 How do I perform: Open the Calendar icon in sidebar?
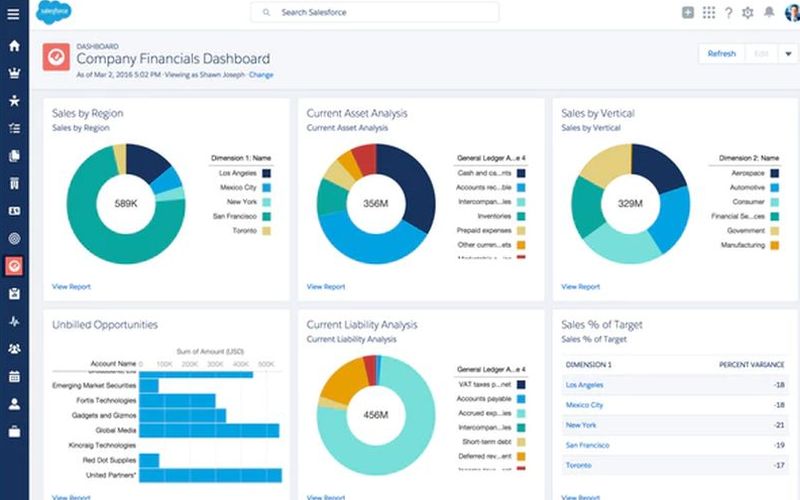pyautogui.click(x=14, y=377)
